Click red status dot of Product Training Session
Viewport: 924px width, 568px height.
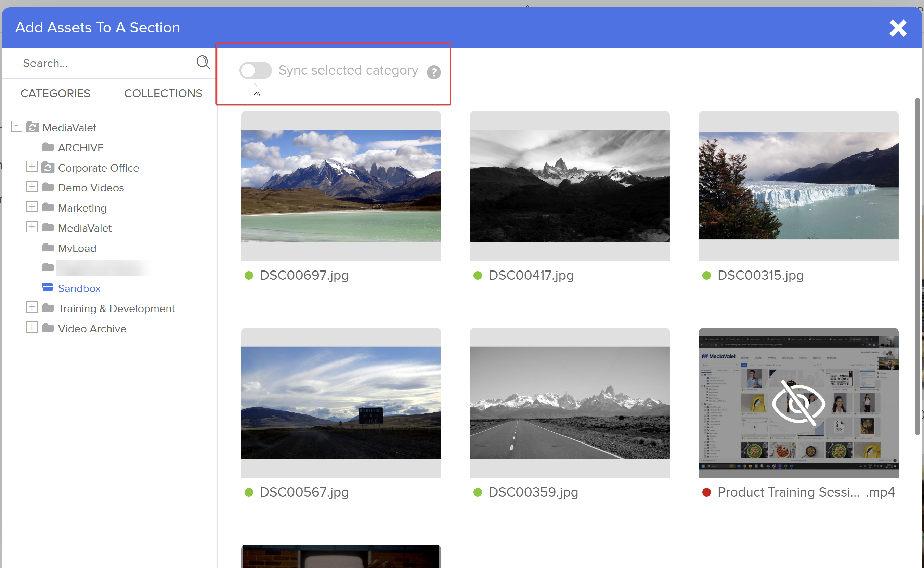click(x=706, y=492)
